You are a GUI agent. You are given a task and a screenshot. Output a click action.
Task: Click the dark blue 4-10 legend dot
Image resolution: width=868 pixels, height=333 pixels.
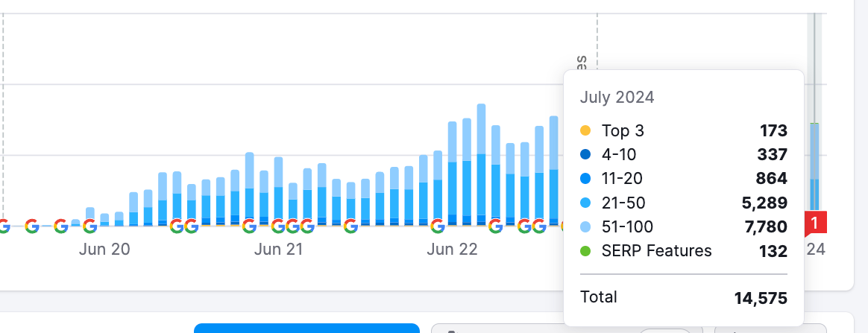tap(585, 155)
